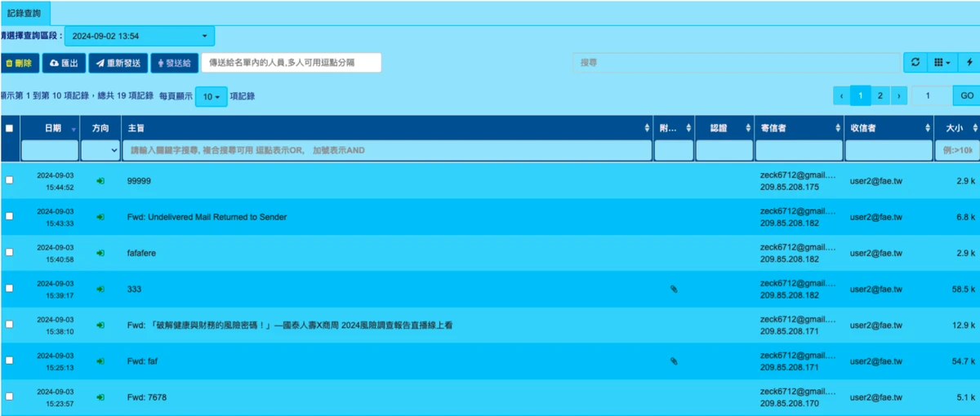Open the 方向 filter dropdown
Image resolution: width=980 pixels, height=416 pixels.
pyautogui.click(x=100, y=150)
